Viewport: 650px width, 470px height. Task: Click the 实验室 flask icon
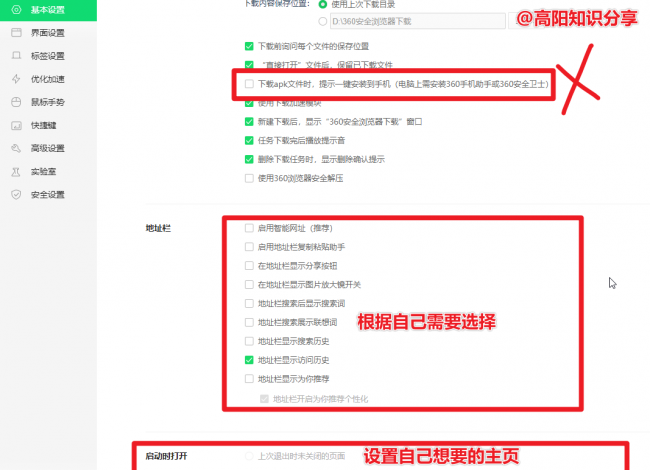point(16,172)
